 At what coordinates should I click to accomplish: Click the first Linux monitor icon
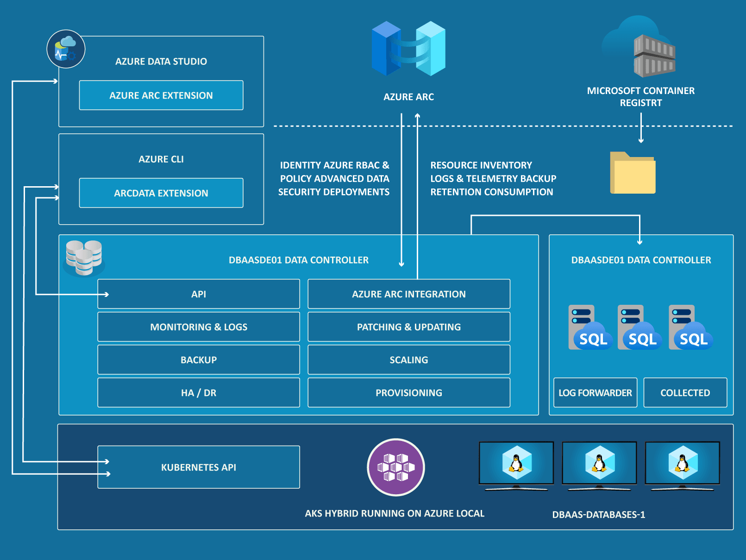(x=516, y=466)
